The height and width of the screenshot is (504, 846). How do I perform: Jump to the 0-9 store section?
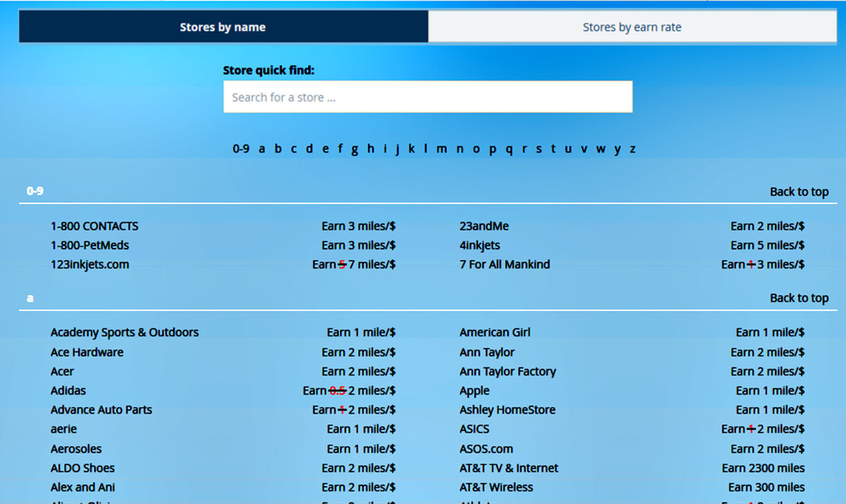pyautogui.click(x=239, y=148)
